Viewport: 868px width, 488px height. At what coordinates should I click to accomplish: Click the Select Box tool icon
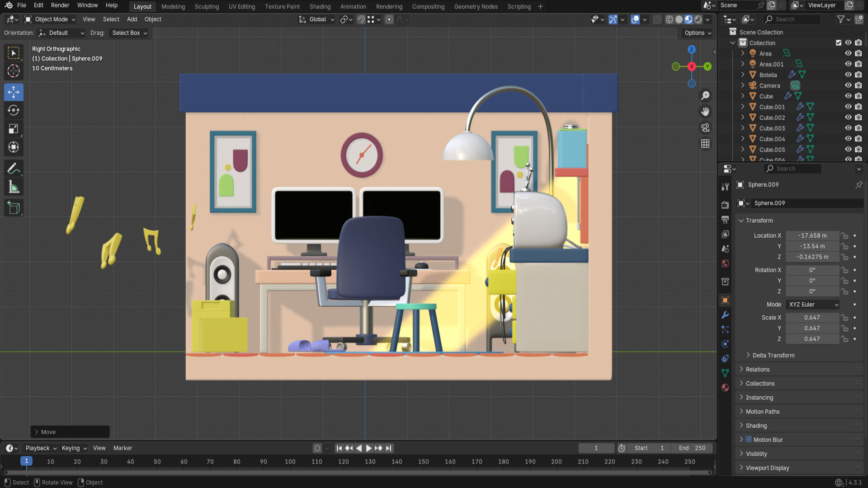(x=14, y=53)
